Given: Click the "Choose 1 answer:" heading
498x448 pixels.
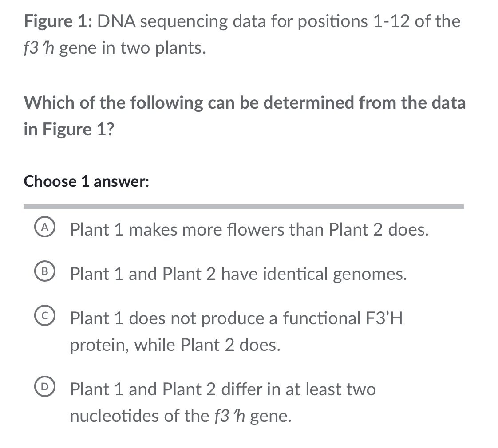Looking at the screenshot, I should coord(86,181).
